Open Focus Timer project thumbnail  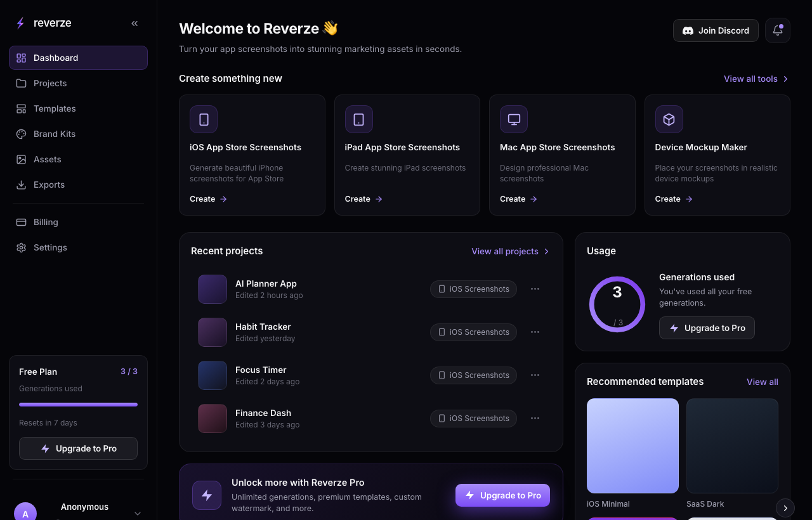coord(213,375)
